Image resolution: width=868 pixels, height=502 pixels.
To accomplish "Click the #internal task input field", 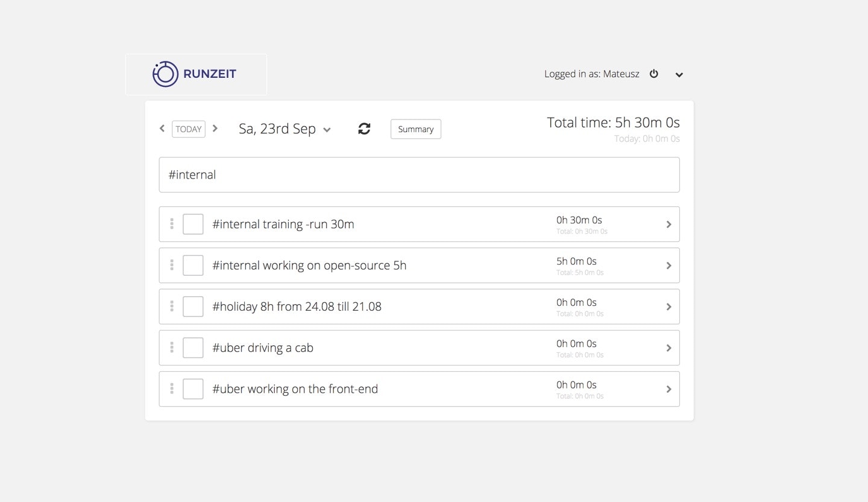I will 419,175.
